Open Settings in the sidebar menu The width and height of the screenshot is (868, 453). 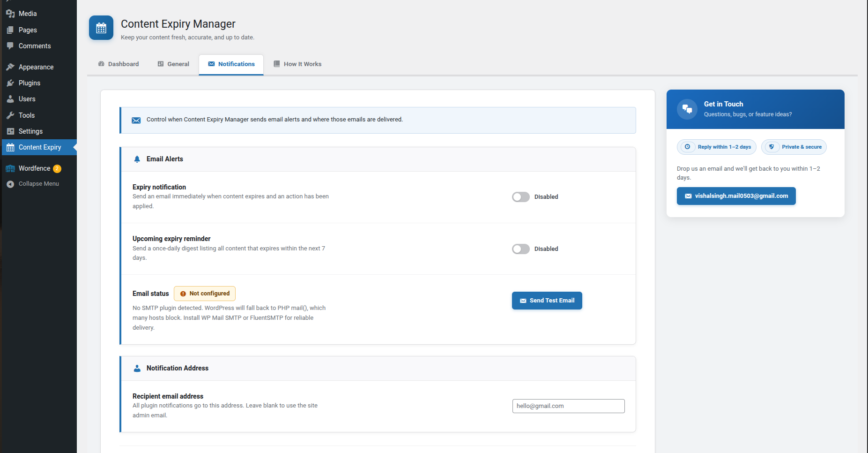39,131
